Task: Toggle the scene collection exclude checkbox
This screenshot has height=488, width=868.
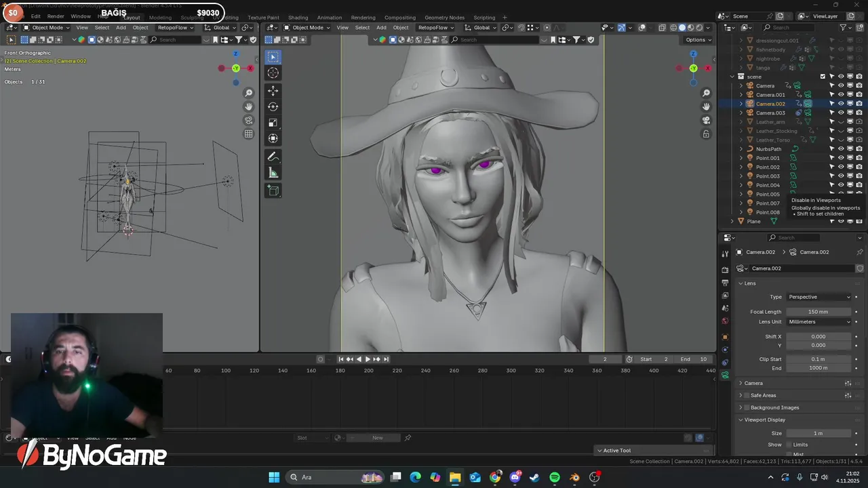Action: (823, 77)
